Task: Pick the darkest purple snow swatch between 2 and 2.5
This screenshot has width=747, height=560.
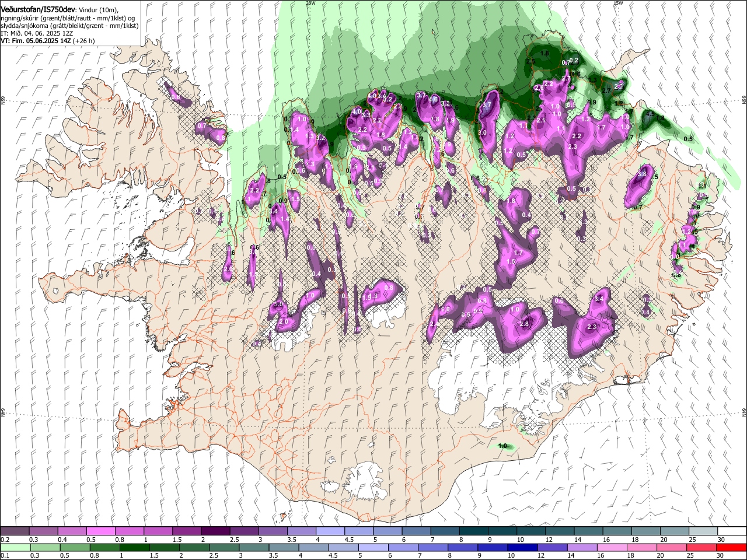Action: [x=215, y=531]
